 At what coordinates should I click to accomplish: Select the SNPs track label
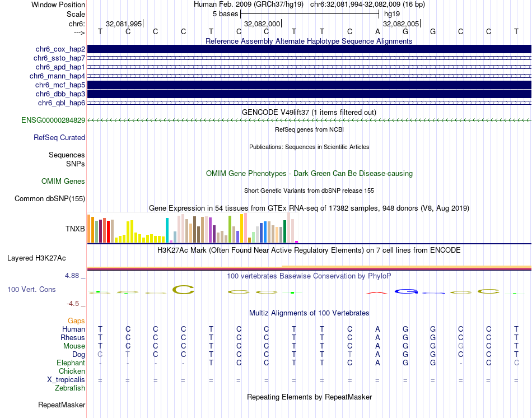pyautogui.click(x=76, y=164)
